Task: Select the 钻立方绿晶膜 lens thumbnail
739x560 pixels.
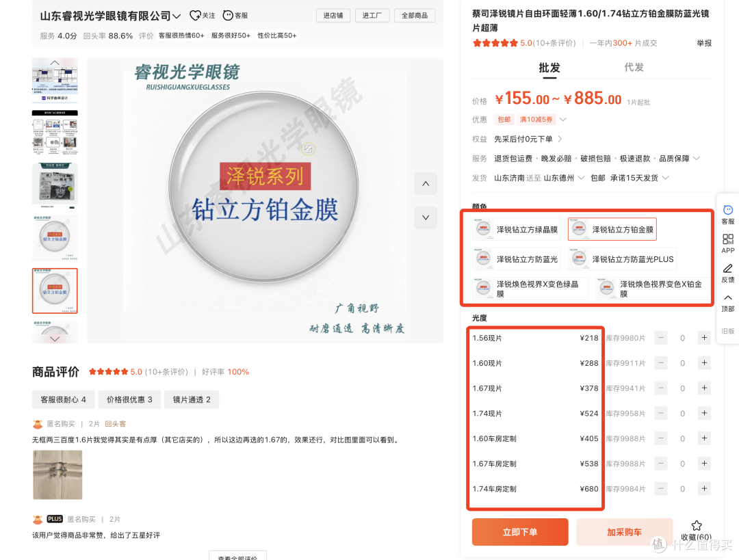Action: point(55,238)
